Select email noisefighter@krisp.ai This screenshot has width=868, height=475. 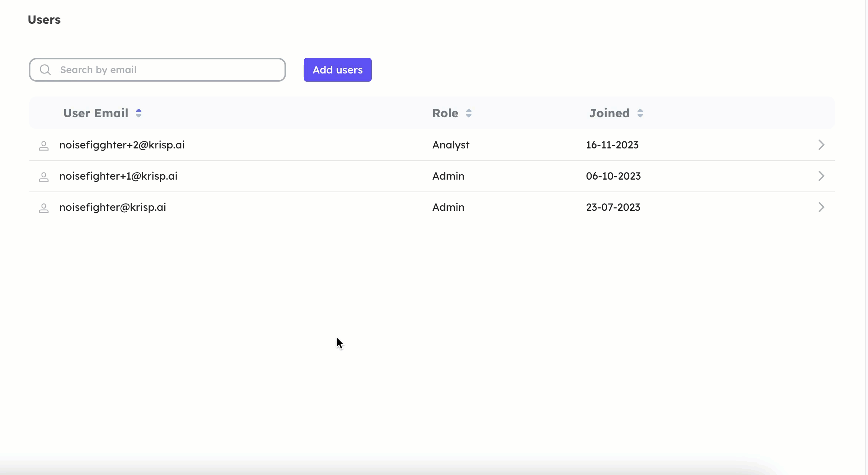click(113, 207)
